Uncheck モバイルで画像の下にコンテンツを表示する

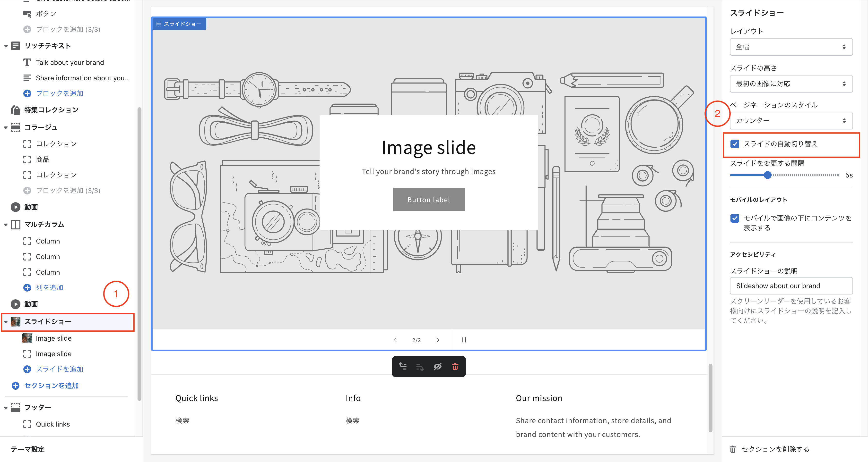point(735,218)
